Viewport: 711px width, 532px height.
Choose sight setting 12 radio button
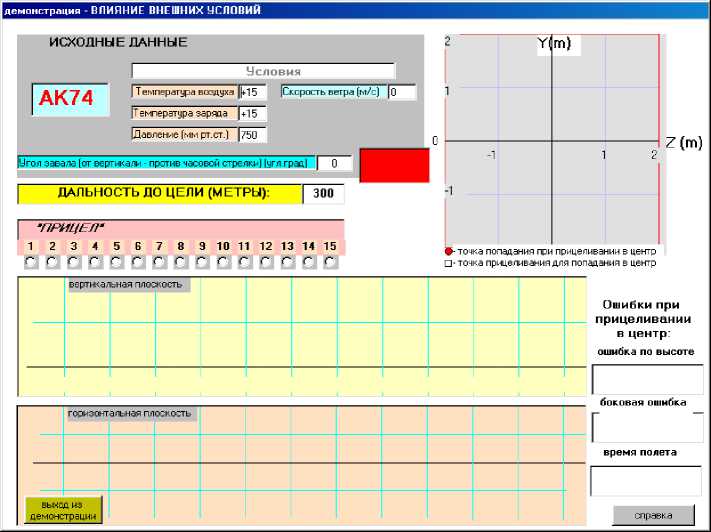coord(266,262)
